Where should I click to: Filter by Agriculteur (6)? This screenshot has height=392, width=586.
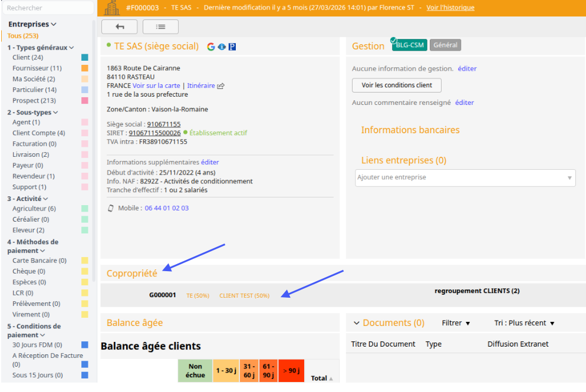[x=34, y=209]
